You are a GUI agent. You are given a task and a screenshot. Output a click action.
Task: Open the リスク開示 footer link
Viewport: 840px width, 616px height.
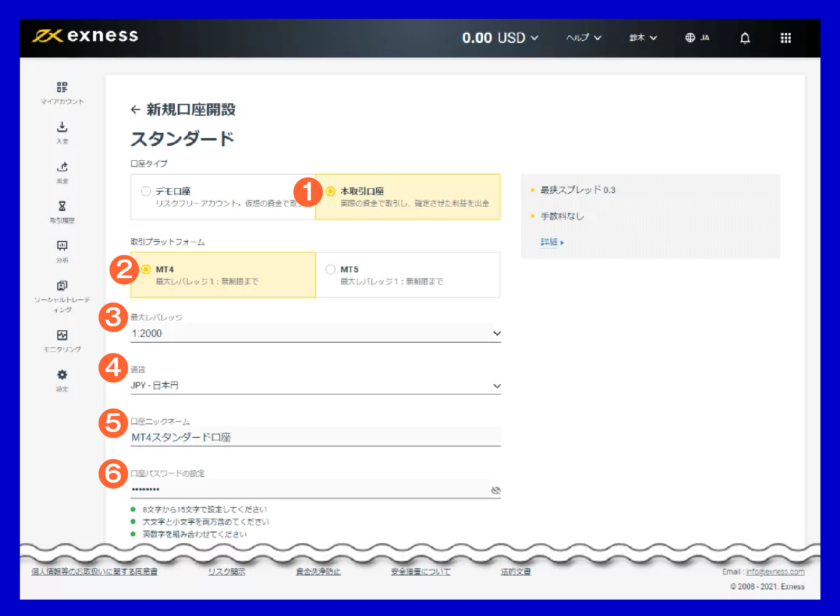pos(226,572)
